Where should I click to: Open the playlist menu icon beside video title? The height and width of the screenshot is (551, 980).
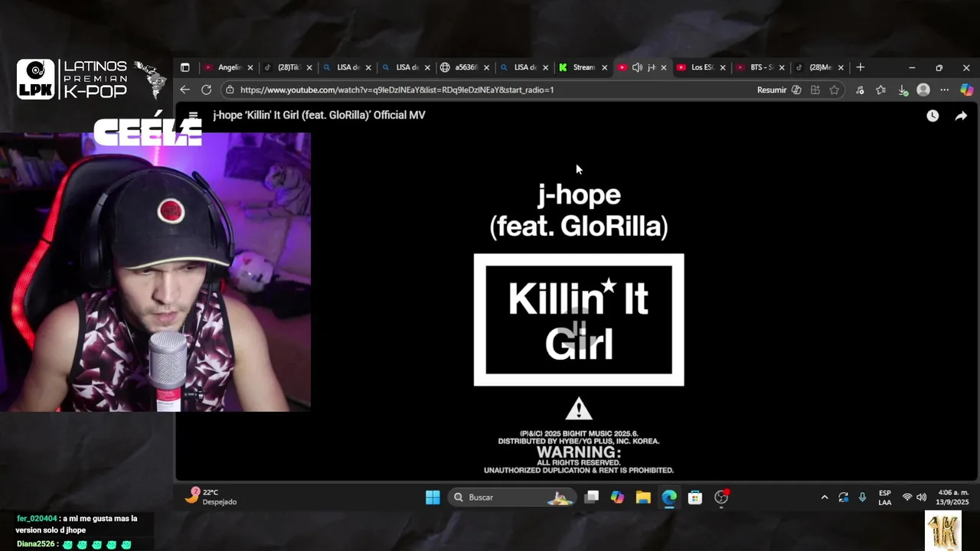pos(193,116)
